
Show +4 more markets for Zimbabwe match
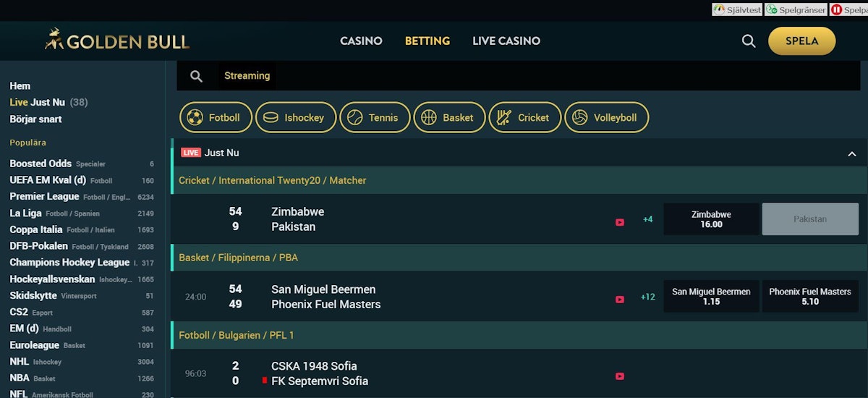[647, 219]
